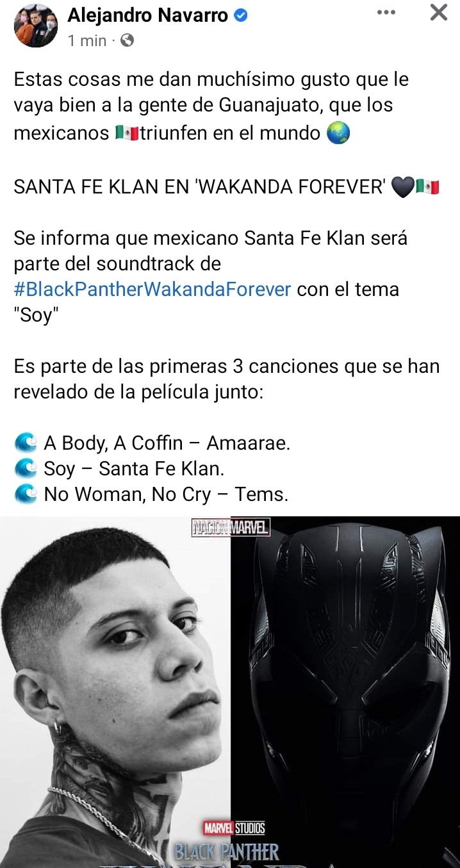The image size is (460, 868).
Task: Click Earth emoji after "mundo"
Action: 338,133
